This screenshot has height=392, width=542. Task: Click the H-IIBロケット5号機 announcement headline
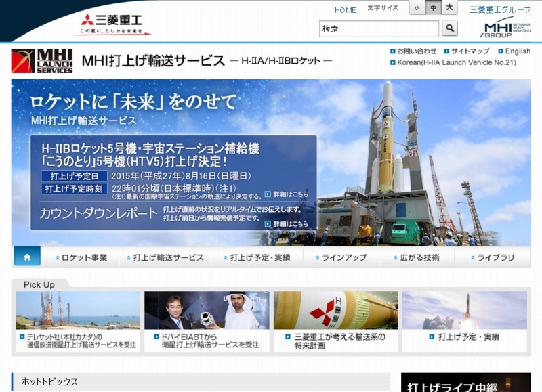(150, 155)
